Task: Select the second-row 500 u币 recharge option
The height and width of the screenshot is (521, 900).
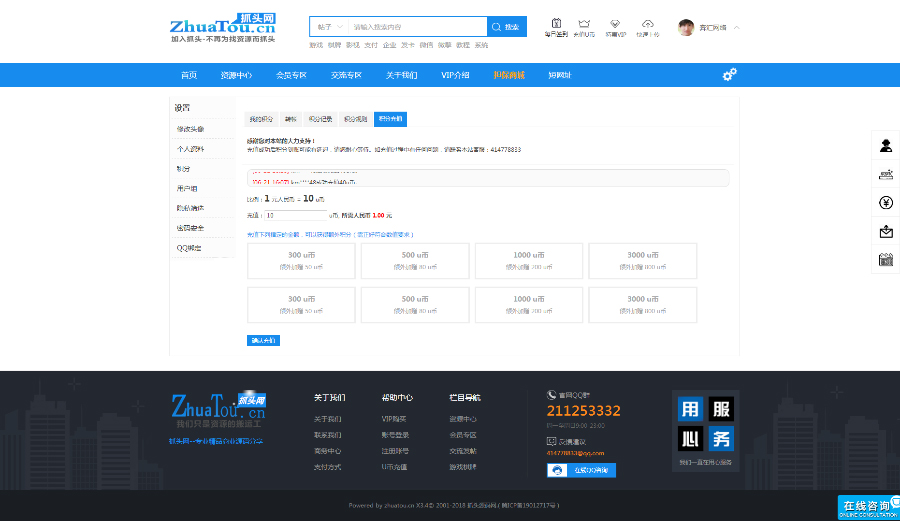Action: 414,304
